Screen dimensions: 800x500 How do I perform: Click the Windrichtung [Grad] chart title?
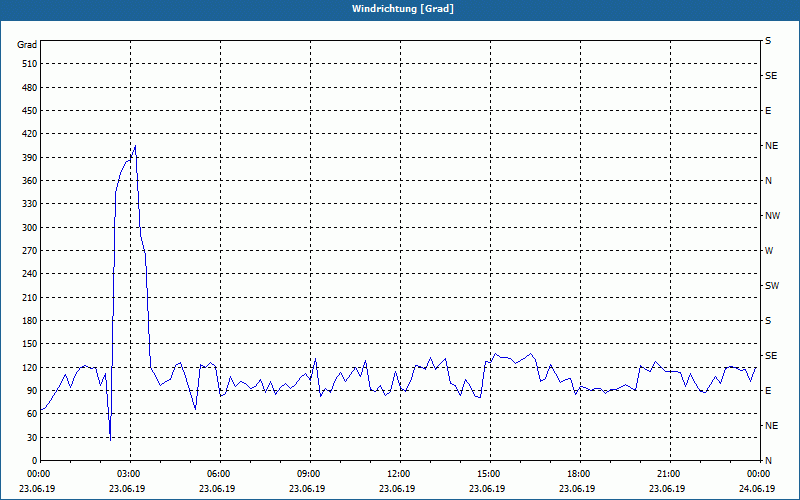[x=403, y=9]
